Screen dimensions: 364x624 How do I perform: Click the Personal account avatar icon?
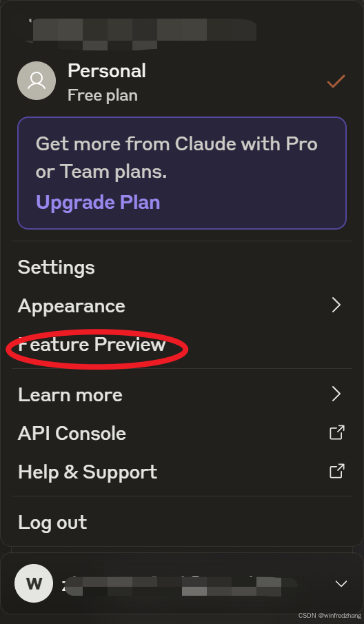pos(37,81)
